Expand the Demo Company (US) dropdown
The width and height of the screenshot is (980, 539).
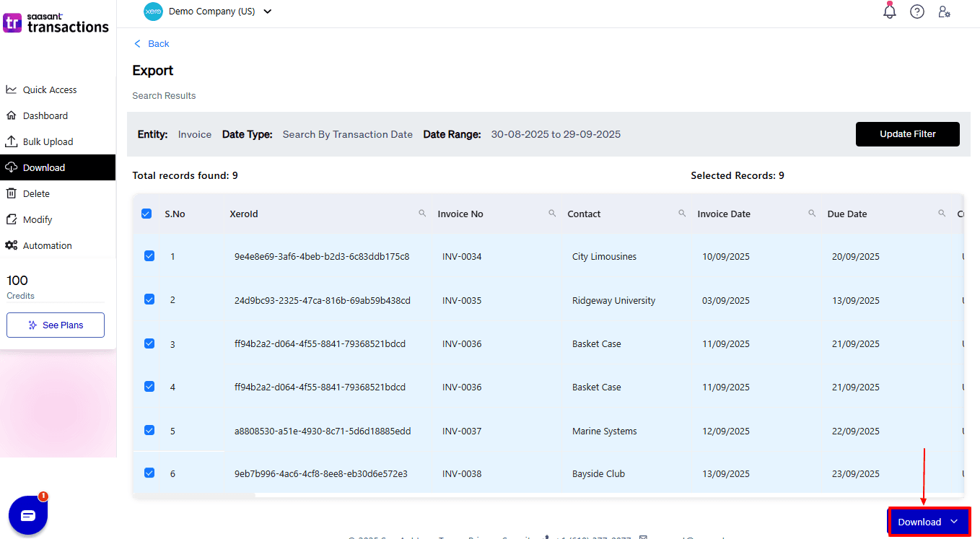click(x=268, y=12)
